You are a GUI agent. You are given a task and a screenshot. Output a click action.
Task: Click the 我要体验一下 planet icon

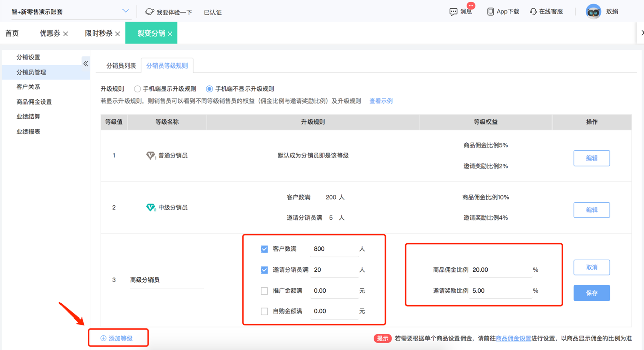[x=149, y=11]
